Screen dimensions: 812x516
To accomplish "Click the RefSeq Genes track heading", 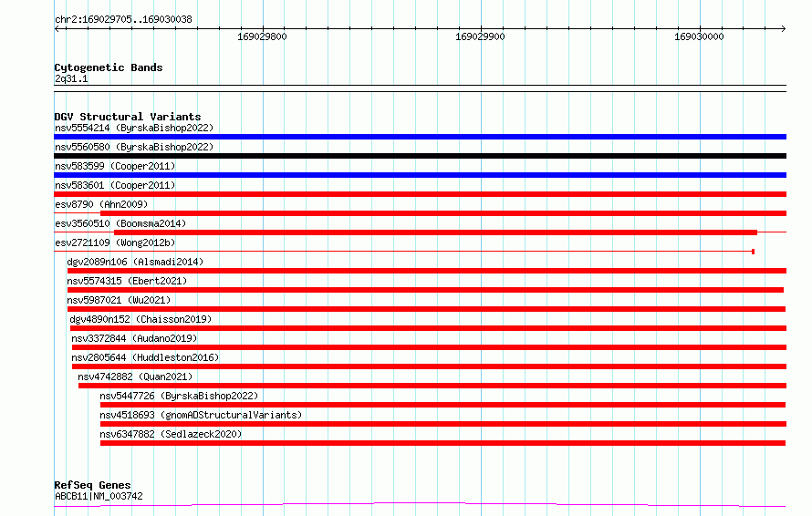I will [x=92, y=485].
